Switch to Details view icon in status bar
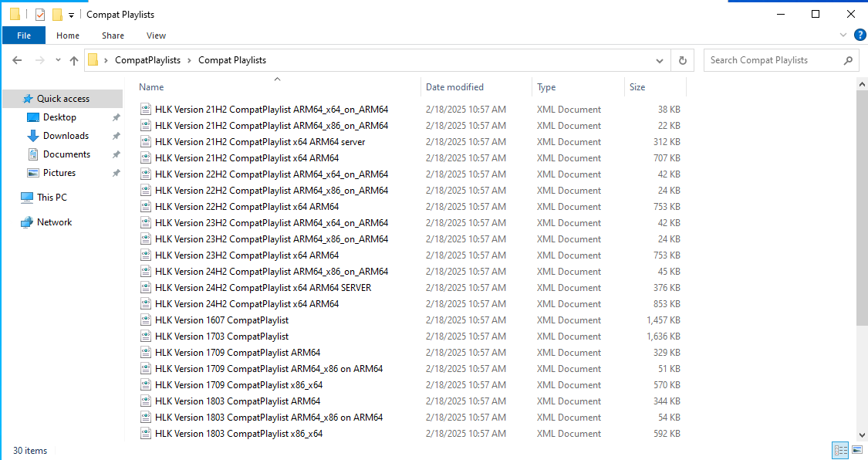The image size is (868, 460). [841, 450]
